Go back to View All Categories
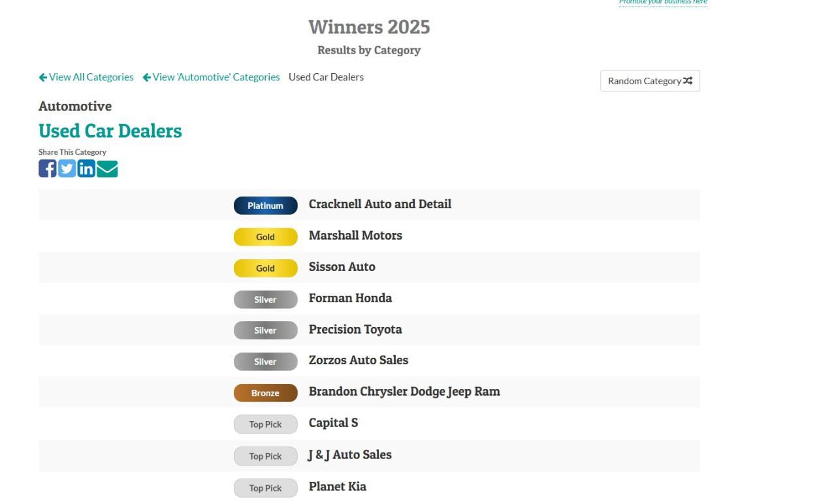Image resolution: width=836 pixels, height=504 pixels. [86, 77]
